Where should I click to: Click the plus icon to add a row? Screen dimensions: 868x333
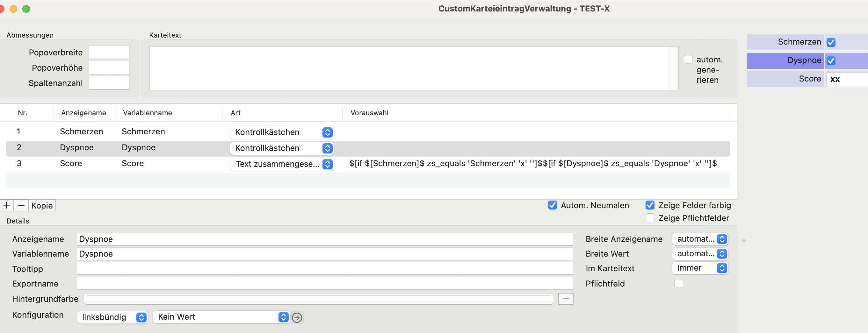coord(6,205)
